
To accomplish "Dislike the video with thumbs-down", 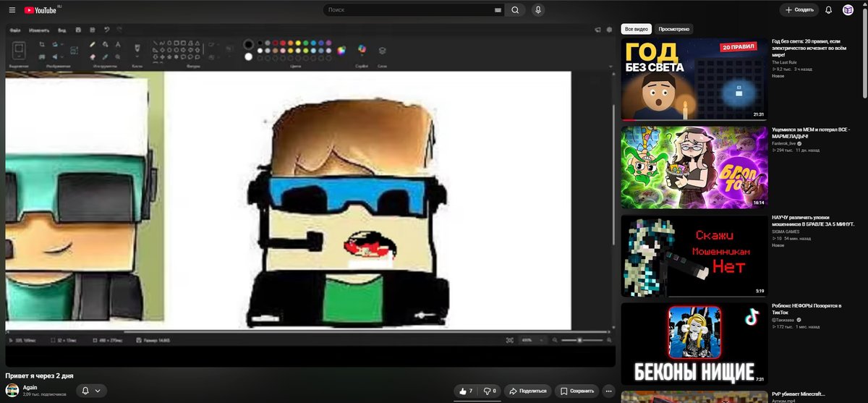I will (489, 391).
